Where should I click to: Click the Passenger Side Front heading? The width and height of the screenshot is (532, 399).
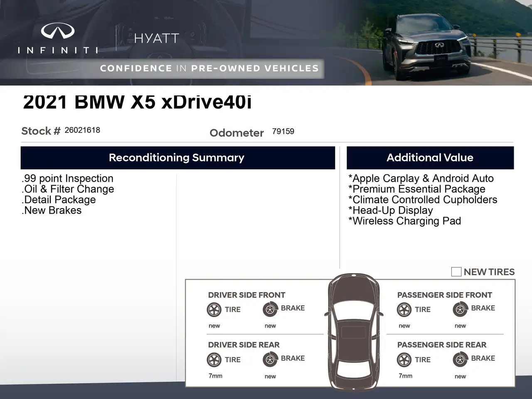pos(445,295)
